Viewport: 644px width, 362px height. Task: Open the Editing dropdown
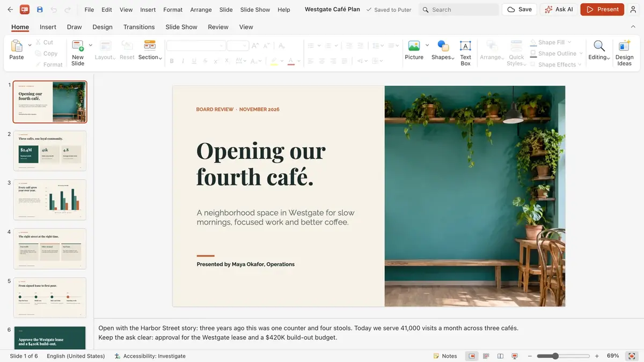pyautogui.click(x=599, y=50)
